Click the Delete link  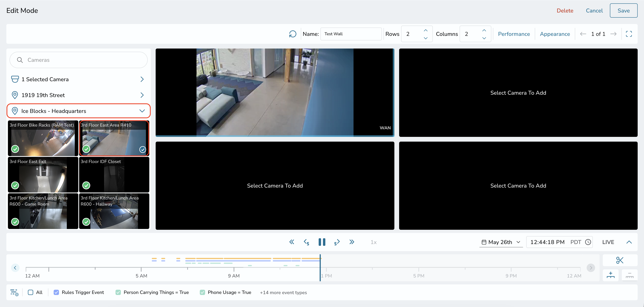tap(565, 10)
